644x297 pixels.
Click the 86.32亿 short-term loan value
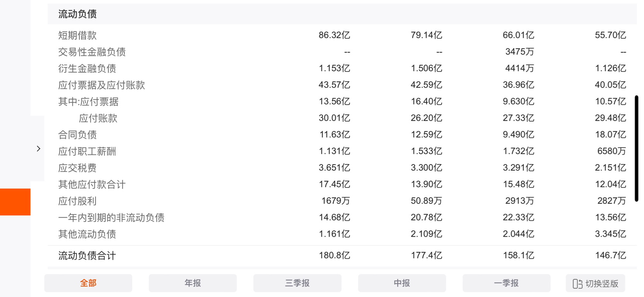pos(334,35)
